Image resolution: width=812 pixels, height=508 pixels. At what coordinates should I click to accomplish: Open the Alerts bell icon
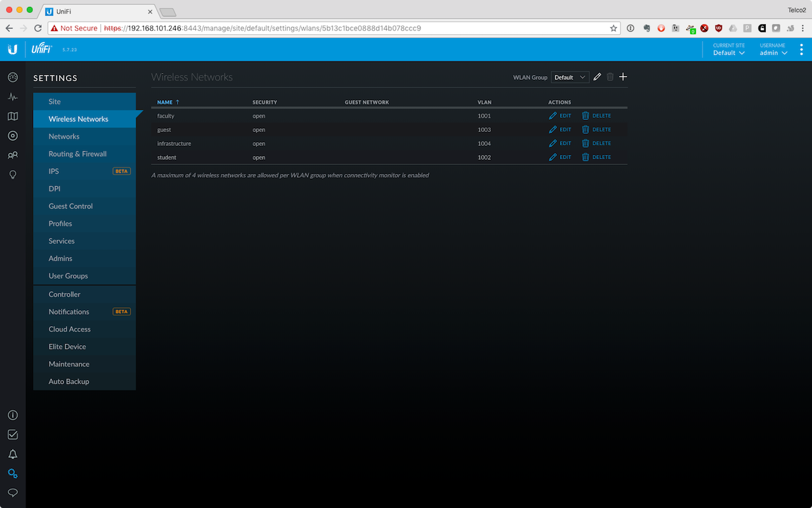click(x=13, y=454)
